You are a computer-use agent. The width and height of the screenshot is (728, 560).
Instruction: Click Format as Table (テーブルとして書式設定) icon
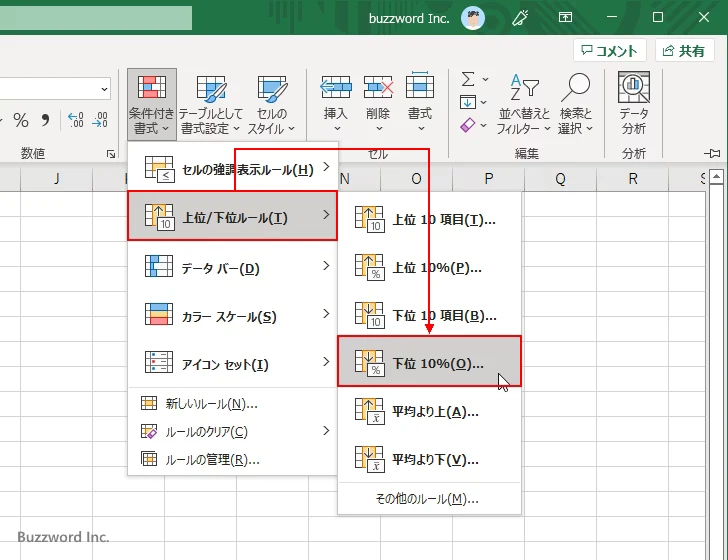point(211,89)
